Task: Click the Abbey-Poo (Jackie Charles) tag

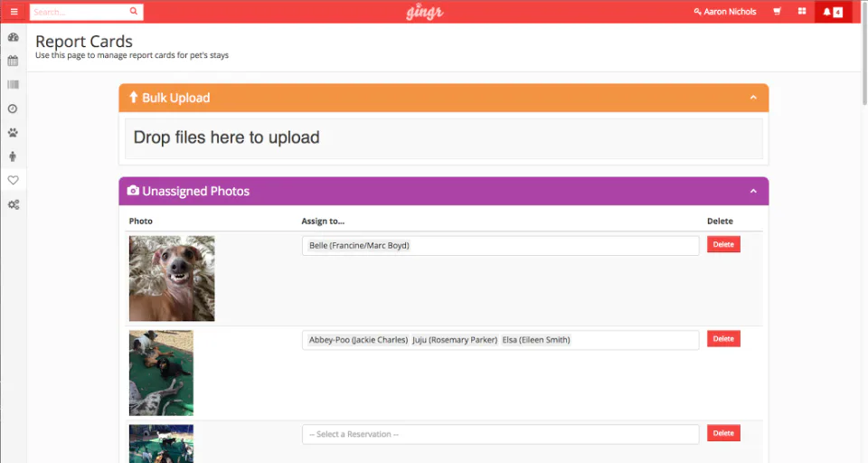Action: coord(358,340)
